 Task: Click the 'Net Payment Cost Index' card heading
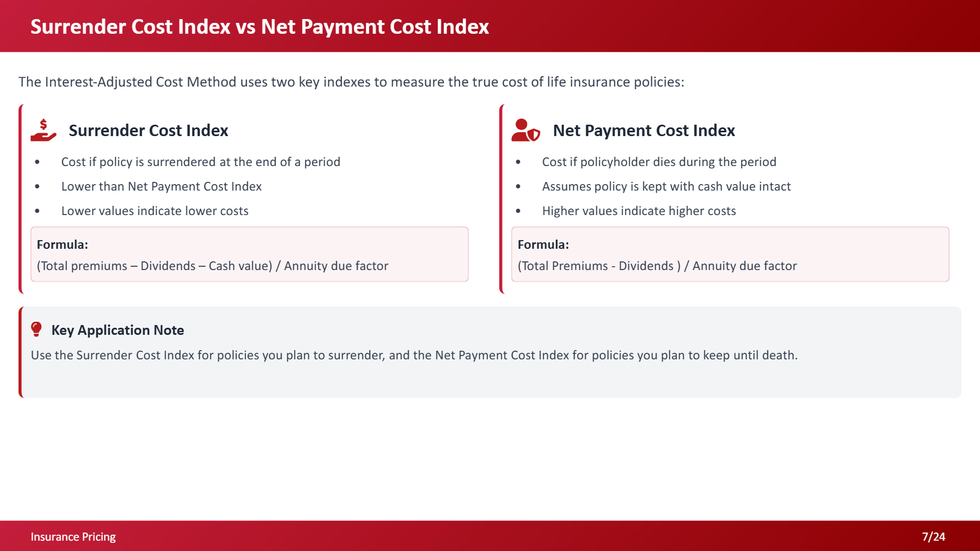tap(644, 131)
